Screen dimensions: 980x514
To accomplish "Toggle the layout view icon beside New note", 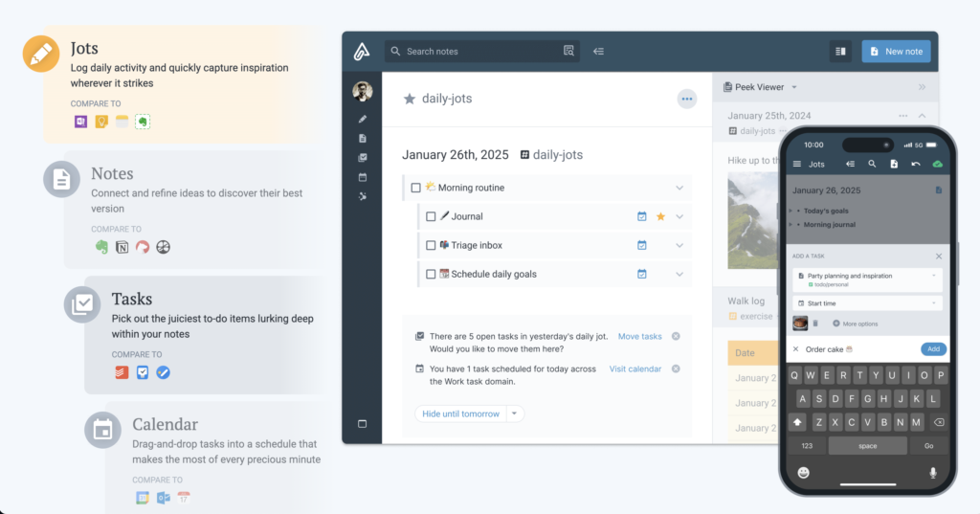I will coord(840,52).
